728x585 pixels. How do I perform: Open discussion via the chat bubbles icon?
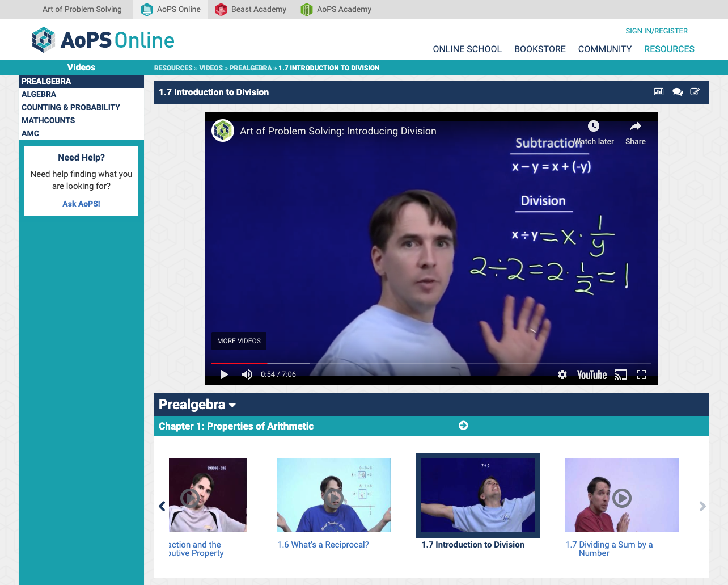(x=678, y=91)
